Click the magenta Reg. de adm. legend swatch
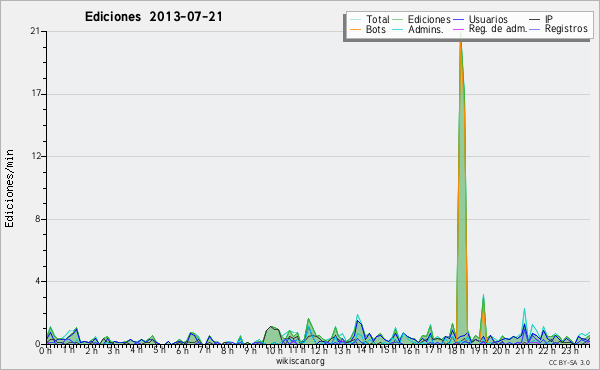 pos(458,29)
